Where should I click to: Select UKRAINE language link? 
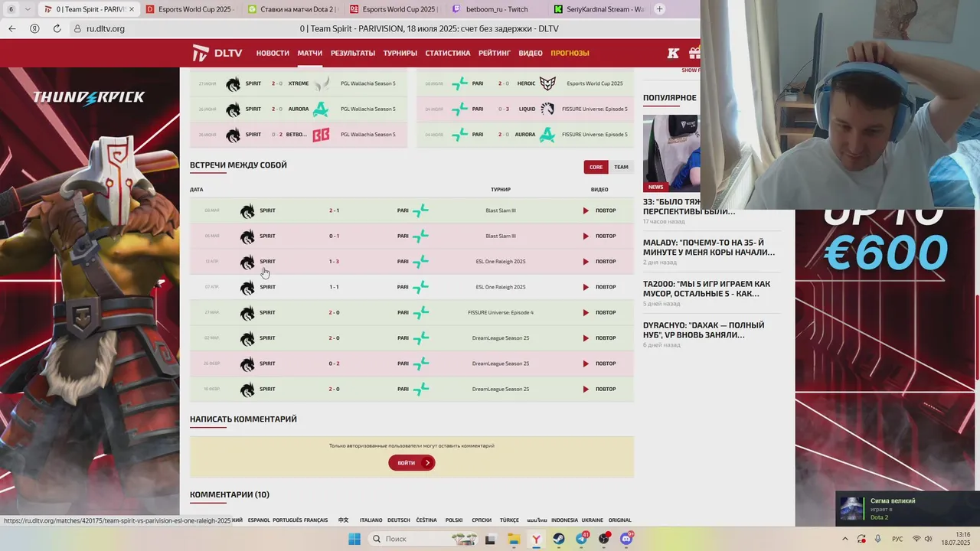tap(592, 520)
